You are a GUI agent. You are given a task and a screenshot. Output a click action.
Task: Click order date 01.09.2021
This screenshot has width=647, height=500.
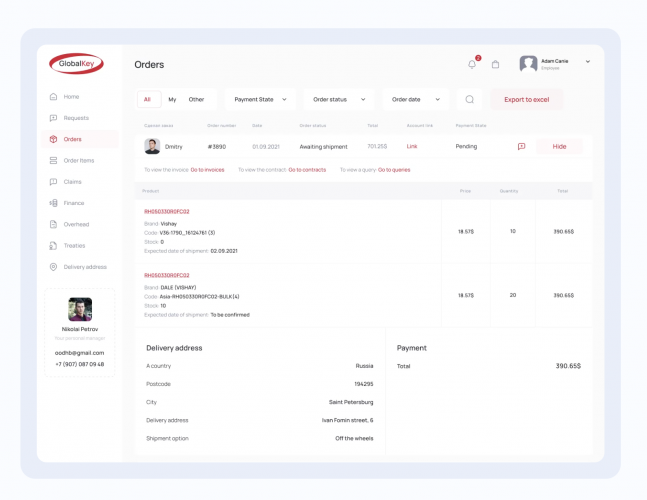tap(266, 146)
